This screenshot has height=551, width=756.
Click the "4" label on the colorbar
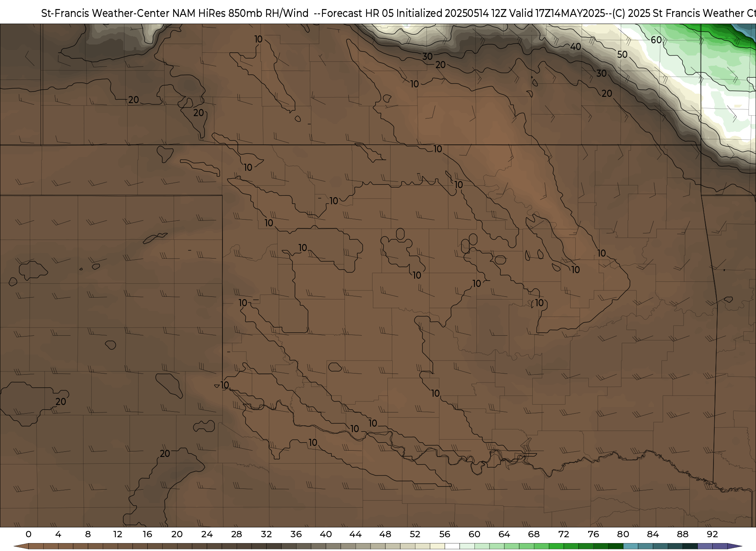point(58,534)
